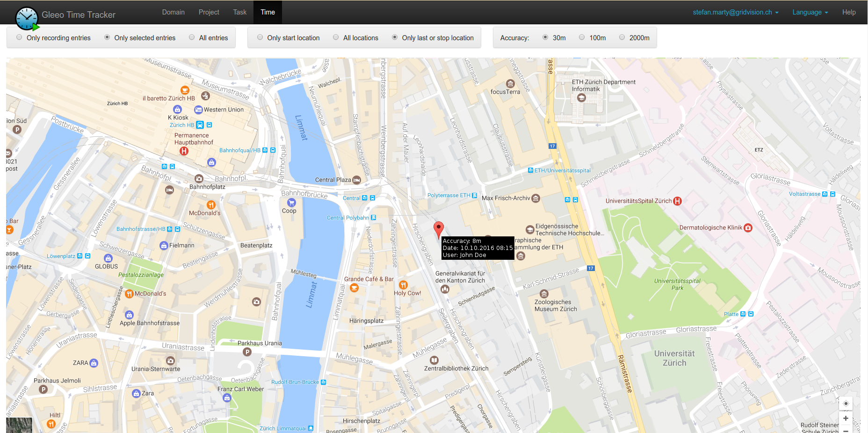
Task: Click the Generalvikariat für den Kanton Zürich icon
Action: point(445,289)
